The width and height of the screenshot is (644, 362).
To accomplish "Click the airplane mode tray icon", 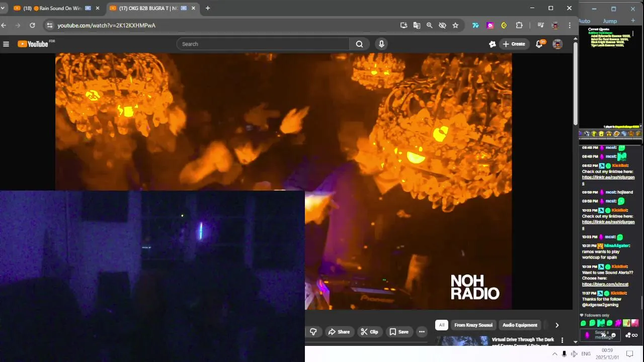I will tap(574, 354).
